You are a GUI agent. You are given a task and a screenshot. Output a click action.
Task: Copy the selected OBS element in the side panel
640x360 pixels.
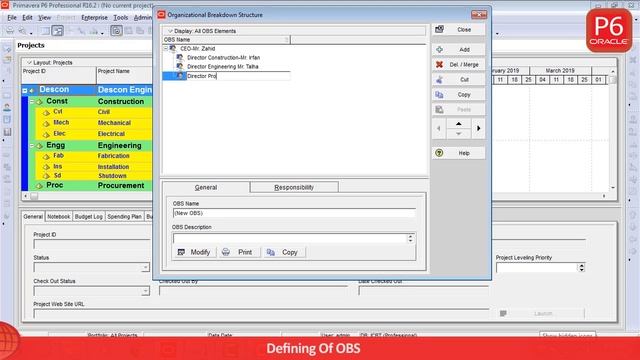458,95
